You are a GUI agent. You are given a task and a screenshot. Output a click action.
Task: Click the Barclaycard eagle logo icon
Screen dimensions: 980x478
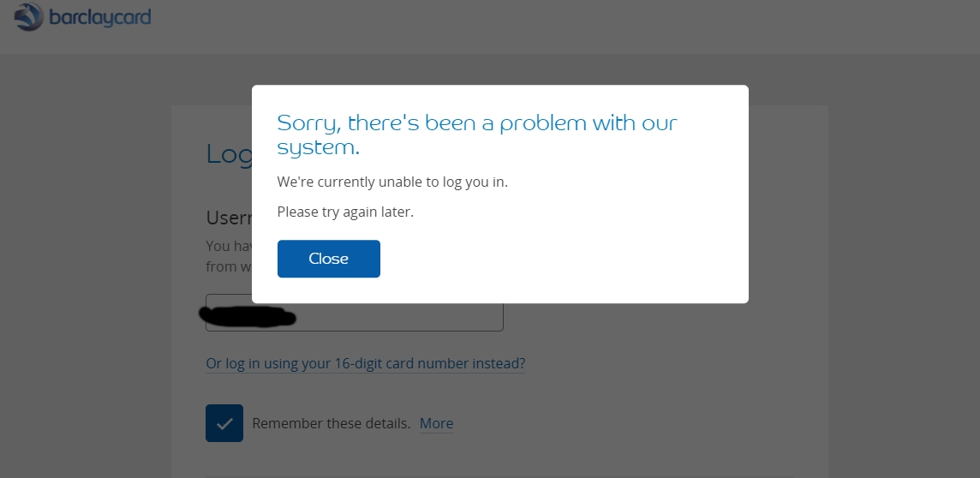[29, 16]
